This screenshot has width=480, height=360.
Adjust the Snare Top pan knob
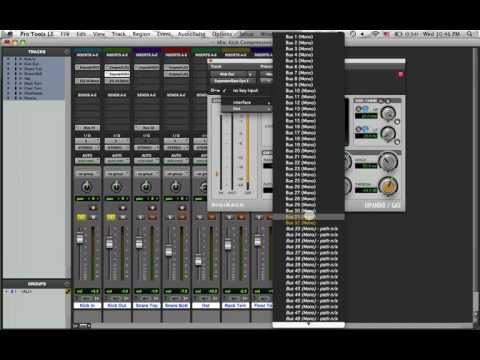click(x=146, y=187)
